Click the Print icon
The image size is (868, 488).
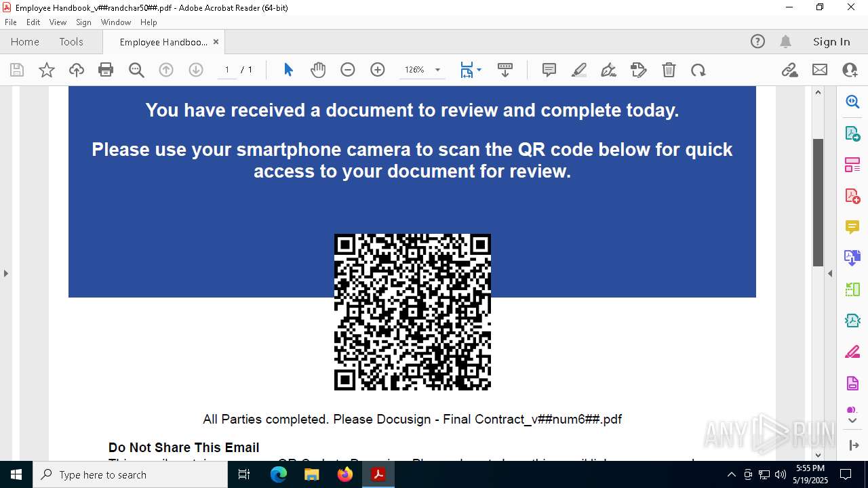[x=106, y=70]
